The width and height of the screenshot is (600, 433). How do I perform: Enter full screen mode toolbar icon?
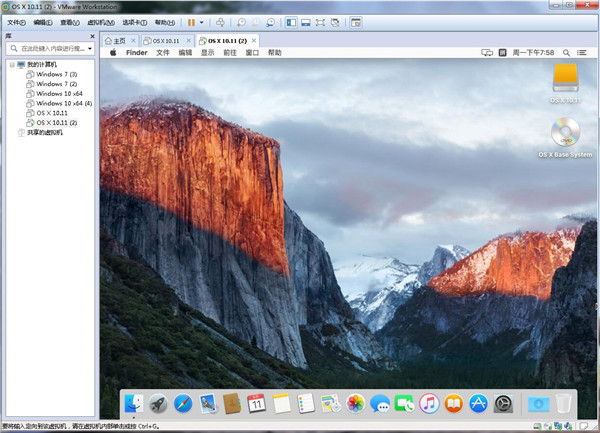click(320, 23)
